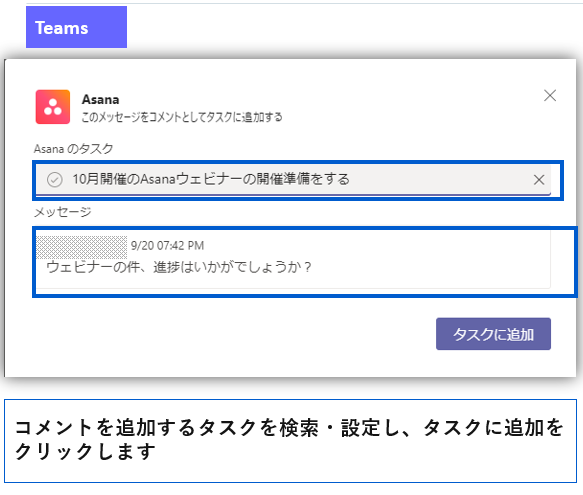
Task: Click the blurred sender name
Action: 81,247
